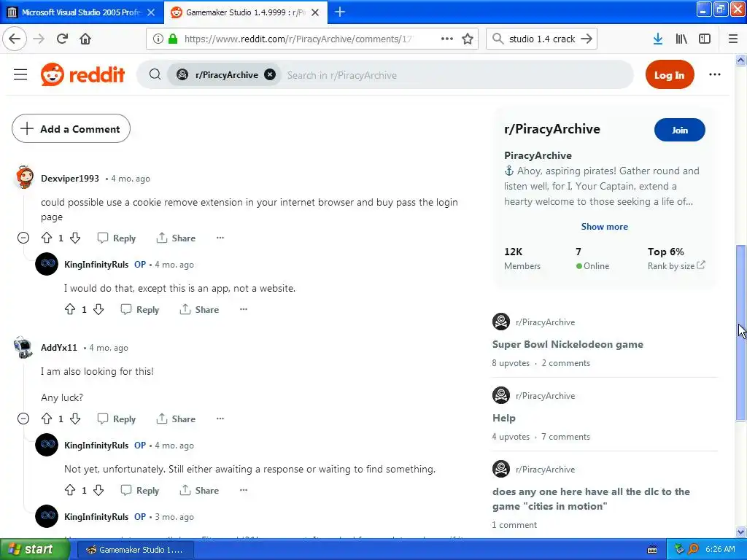Reply to Dexviper1993's comment
Screen dimensions: 747x560
[x=117, y=238]
